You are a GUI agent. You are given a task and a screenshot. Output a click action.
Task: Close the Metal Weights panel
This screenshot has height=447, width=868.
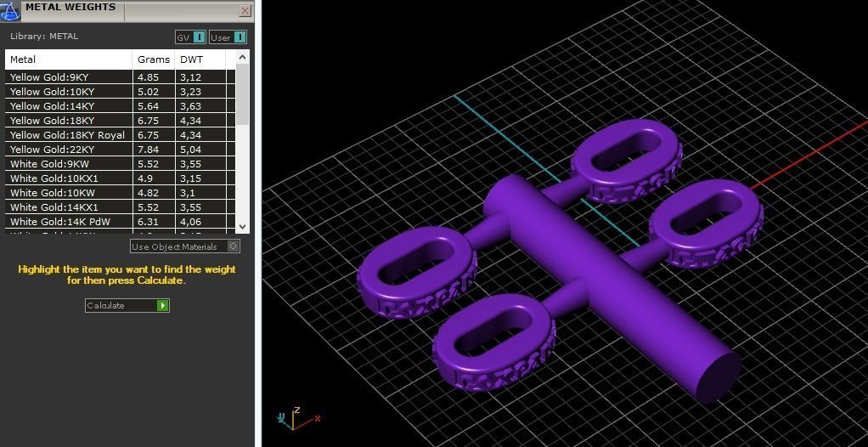click(245, 10)
